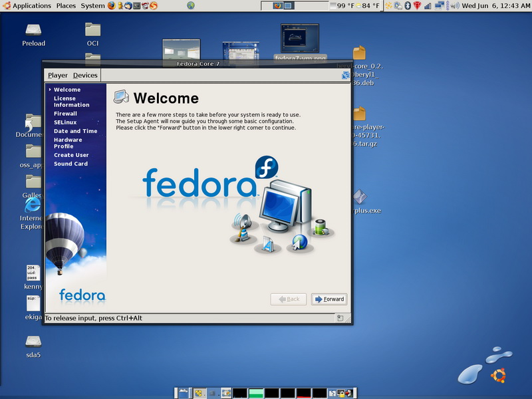The image size is (532, 399).
Task: Click the volume speaker icon
Action: point(455,6)
